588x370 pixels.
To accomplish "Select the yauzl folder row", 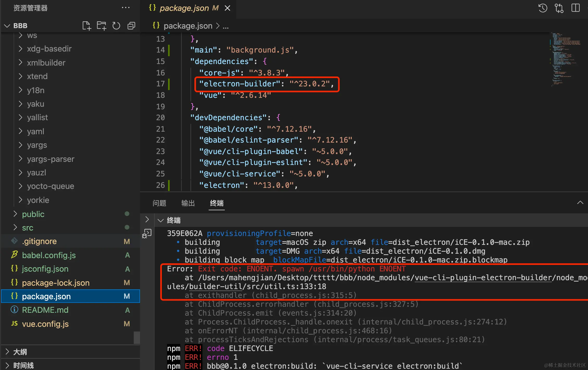I will pos(71,173).
